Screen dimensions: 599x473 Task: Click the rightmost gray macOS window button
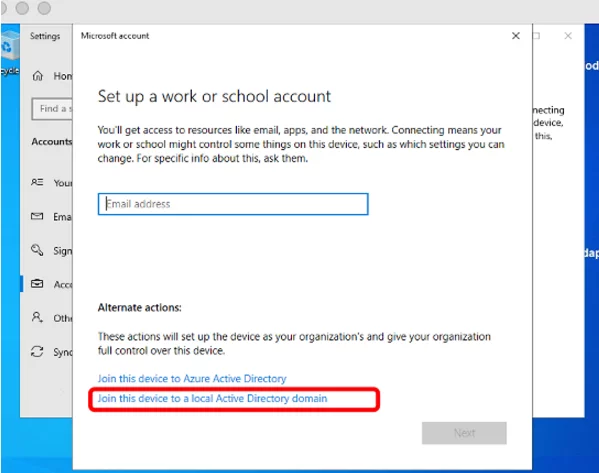click(x=44, y=8)
